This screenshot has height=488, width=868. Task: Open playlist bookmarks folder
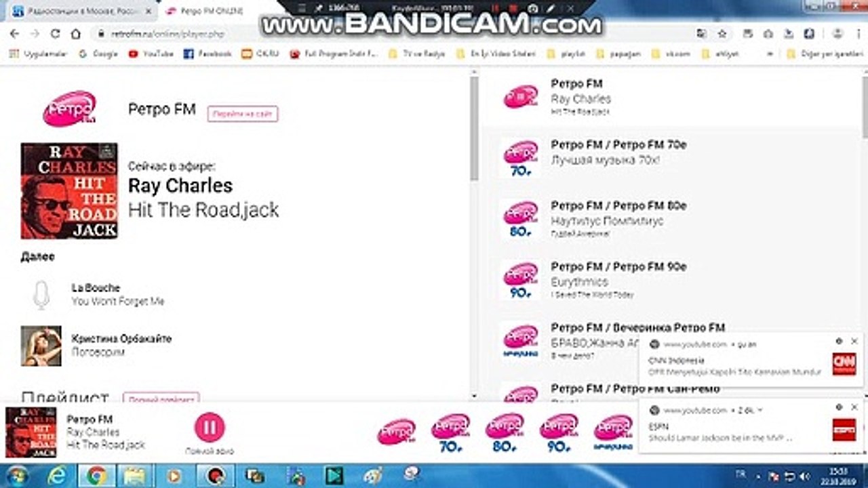click(x=568, y=54)
